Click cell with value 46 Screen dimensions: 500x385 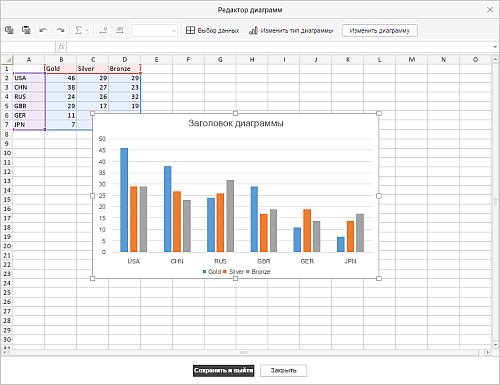pyautogui.click(x=60, y=78)
